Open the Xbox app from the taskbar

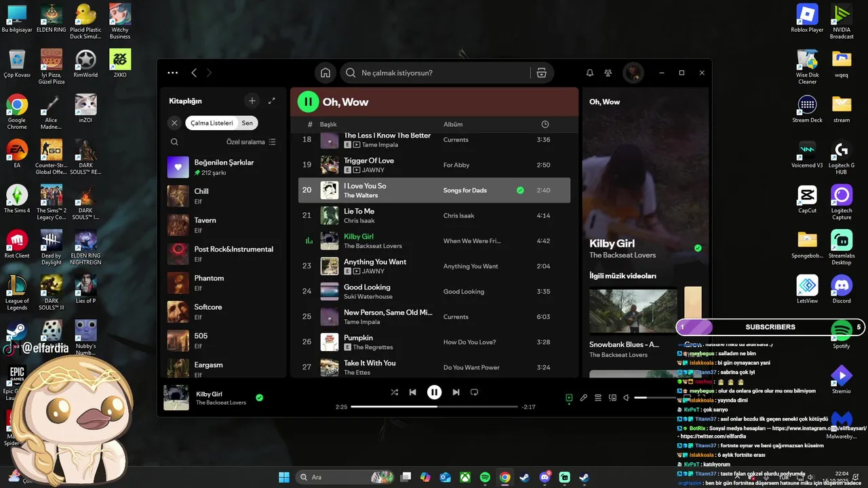pos(465,477)
